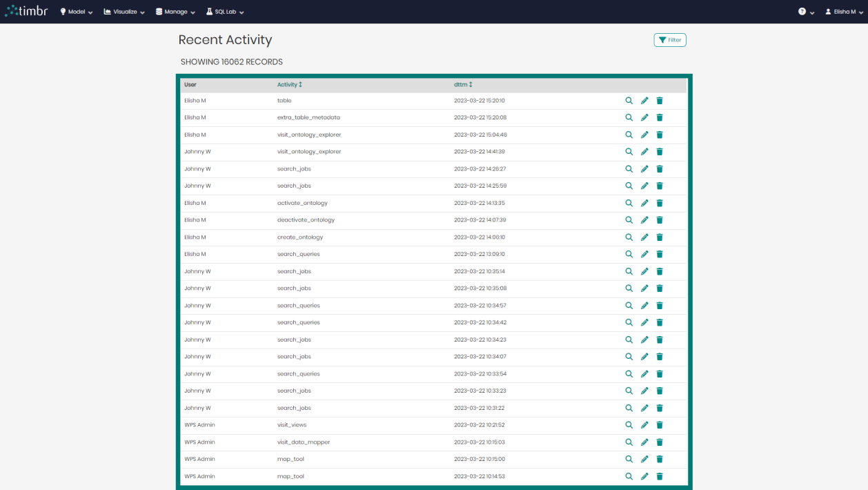Screen dimensions: 868x490
Task: Edit WPS Admin's "visit_views" record
Action: [x=644, y=424]
